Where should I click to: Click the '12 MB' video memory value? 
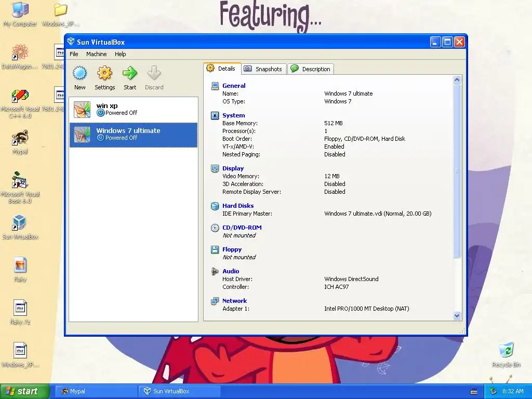tap(332, 176)
